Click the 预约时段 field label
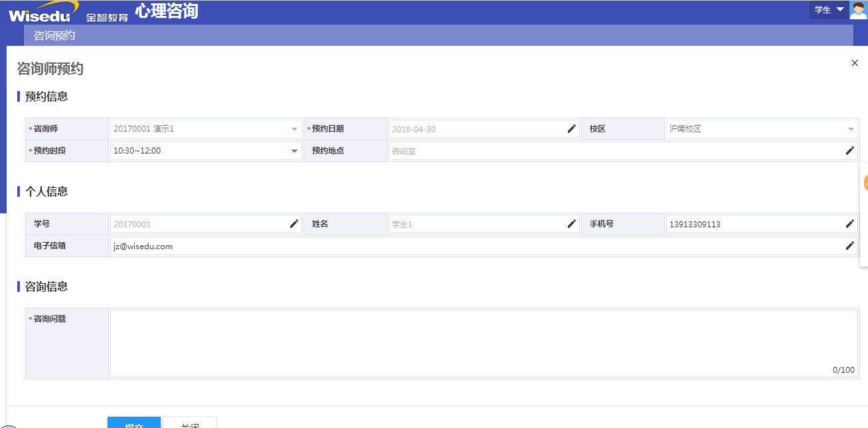This screenshot has width=868, height=428. [50, 151]
